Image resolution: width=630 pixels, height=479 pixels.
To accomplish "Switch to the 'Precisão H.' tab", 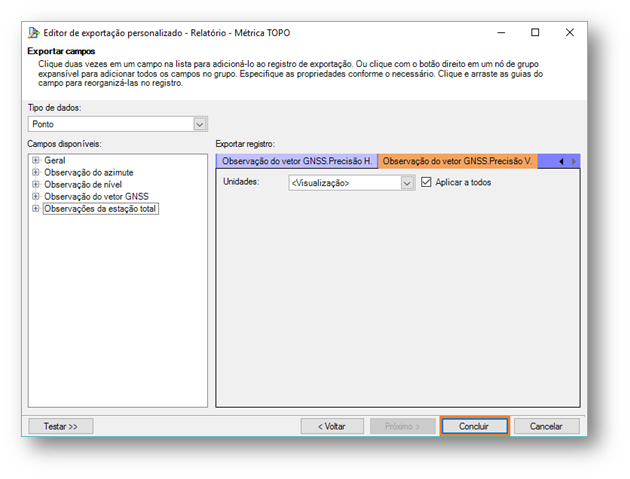I will click(x=297, y=161).
